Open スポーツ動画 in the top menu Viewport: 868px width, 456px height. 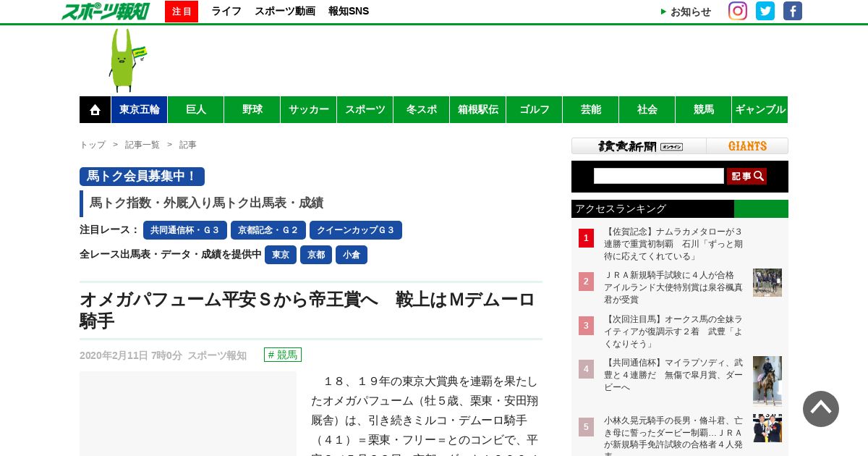(285, 12)
